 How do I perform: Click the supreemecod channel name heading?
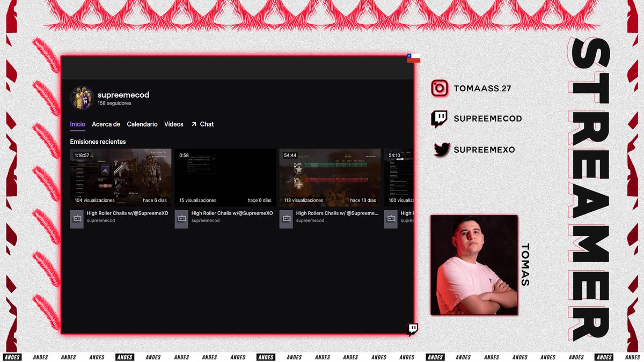(123, 94)
